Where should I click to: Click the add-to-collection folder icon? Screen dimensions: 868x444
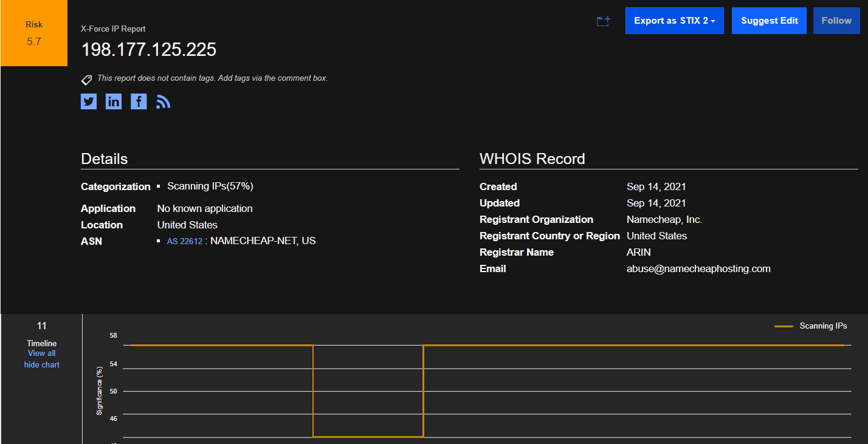tap(604, 21)
